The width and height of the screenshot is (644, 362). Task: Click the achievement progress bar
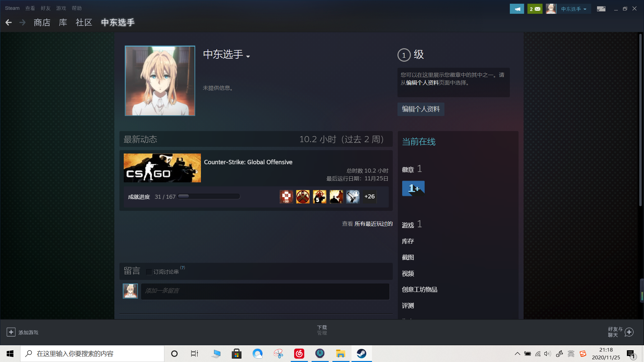[x=209, y=196]
